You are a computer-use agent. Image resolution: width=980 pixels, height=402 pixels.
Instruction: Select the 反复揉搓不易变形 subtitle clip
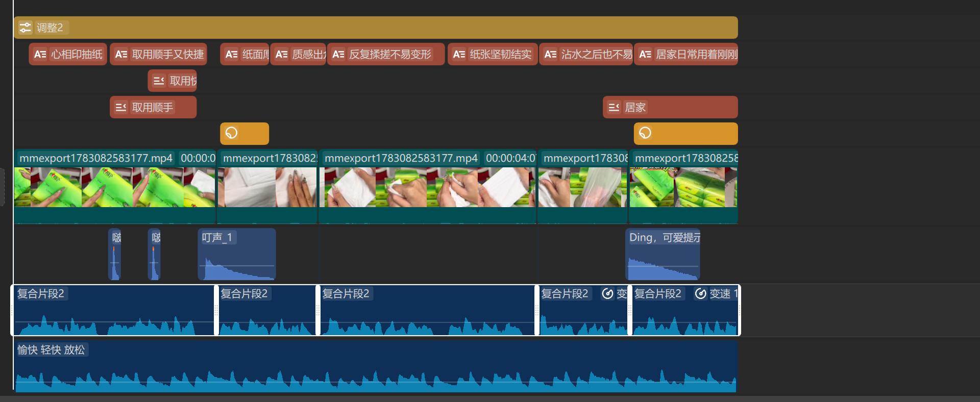click(386, 54)
